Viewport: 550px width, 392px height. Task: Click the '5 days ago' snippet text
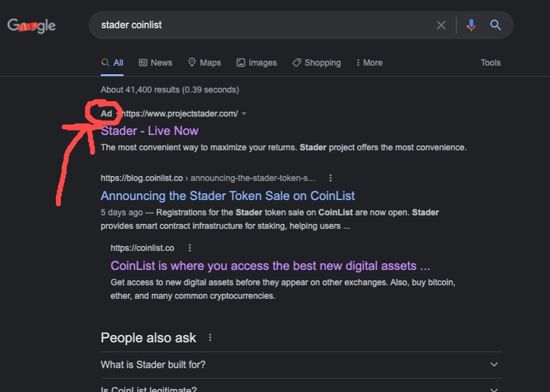122,212
